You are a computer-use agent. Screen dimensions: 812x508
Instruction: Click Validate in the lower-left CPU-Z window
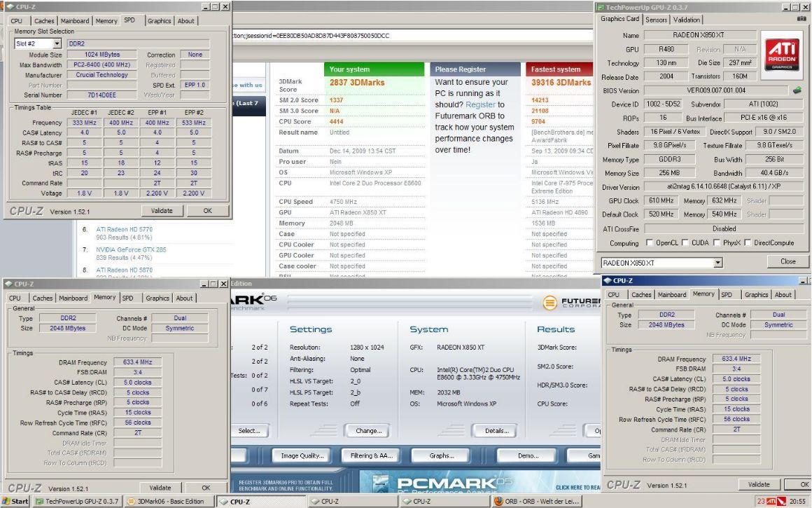point(160,488)
